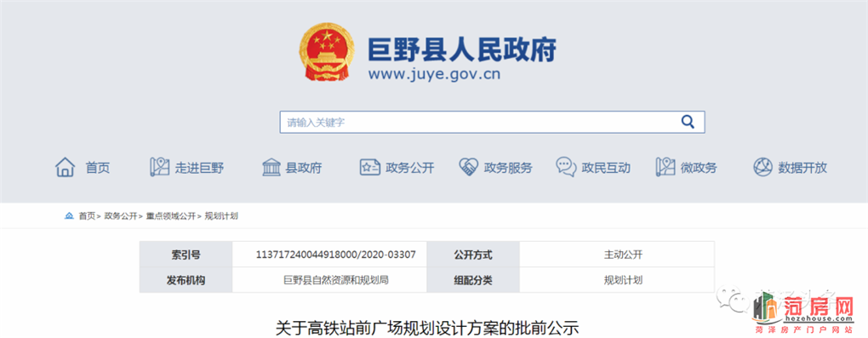868x338 pixels.
Task: Click the globe icon beside 数据开放
Action: coord(762,168)
